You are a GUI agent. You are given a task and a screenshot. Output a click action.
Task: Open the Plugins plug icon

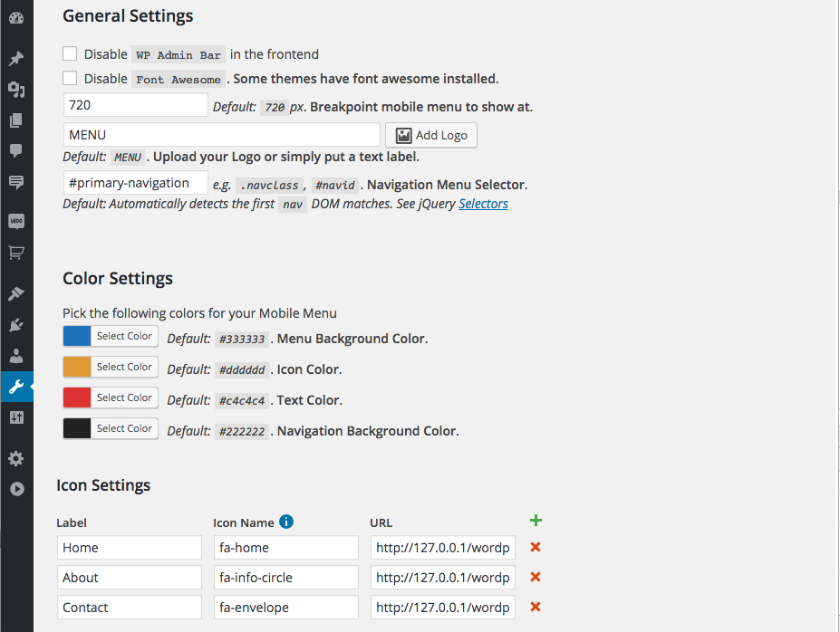coord(16,325)
